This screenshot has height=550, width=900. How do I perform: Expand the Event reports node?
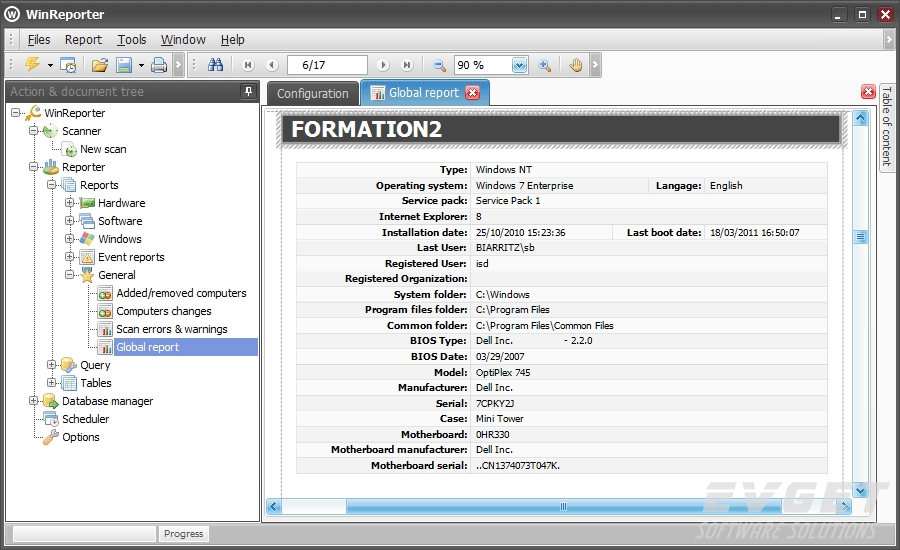(x=69, y=257)
